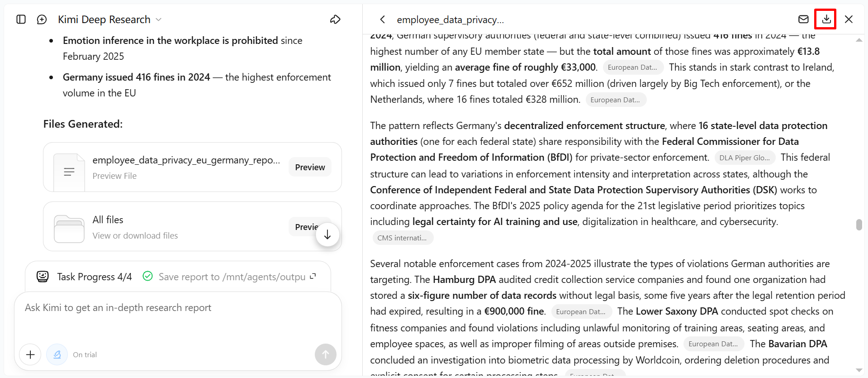The image size is (868, 378).
Task: Open the Kimi Deep Research dropdown
Action: [x=109, y=19]
